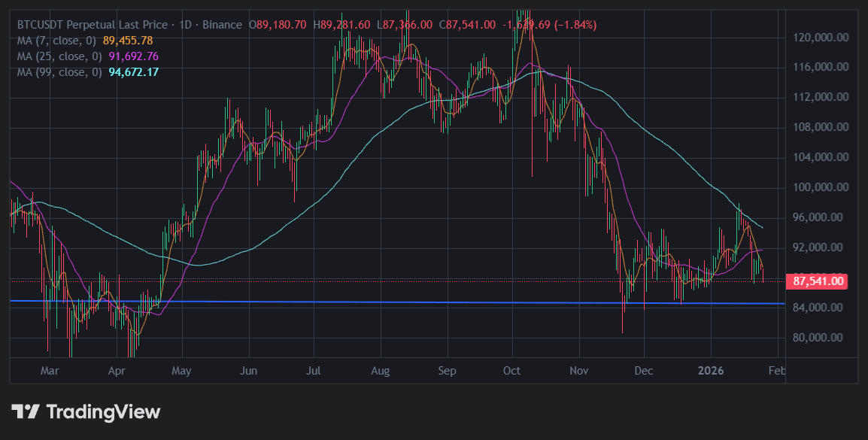Click the Sep label on time axis
This screenshot has height=440, width=868.
(448, 370)
